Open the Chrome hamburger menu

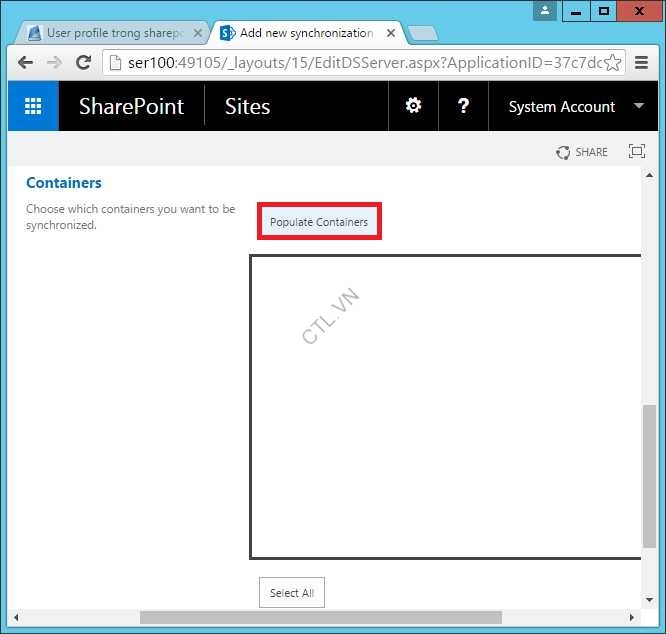642,62
